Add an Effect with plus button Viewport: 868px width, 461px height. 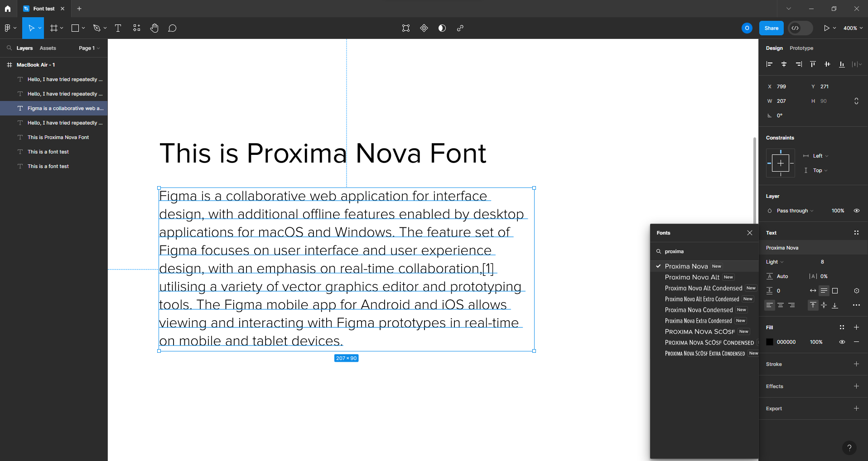856,386
